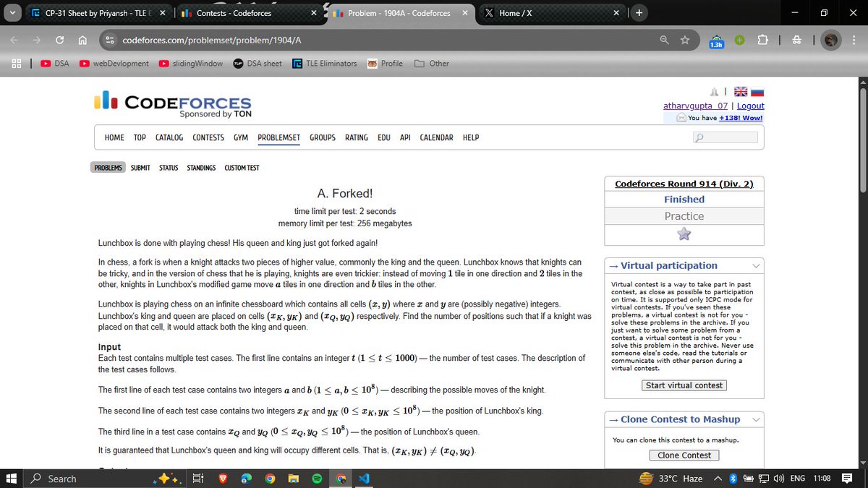Open GYM in Codeforces menu
The image size is (868, 488).
tap(241, 137)
